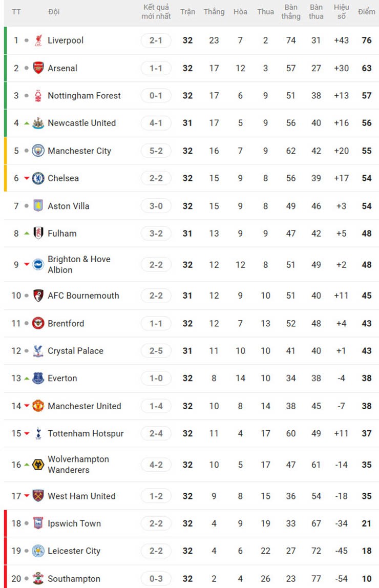This screenshot has width=379, height=588.
Task: Click the Brentford team name
Action: coord(66,323)
